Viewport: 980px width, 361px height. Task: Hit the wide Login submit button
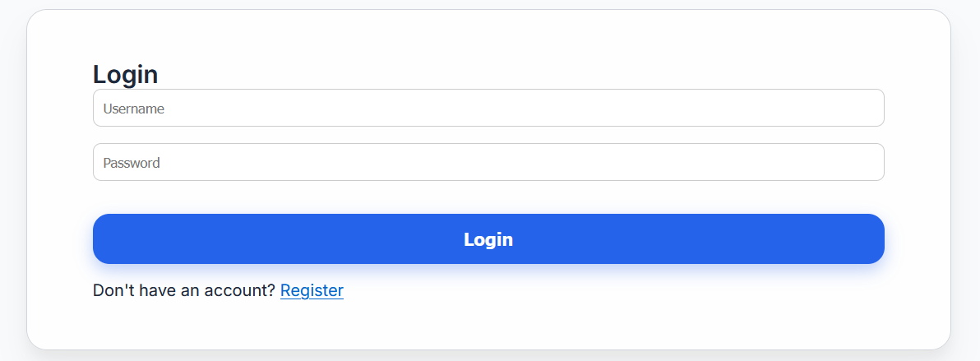coord(488,239)
